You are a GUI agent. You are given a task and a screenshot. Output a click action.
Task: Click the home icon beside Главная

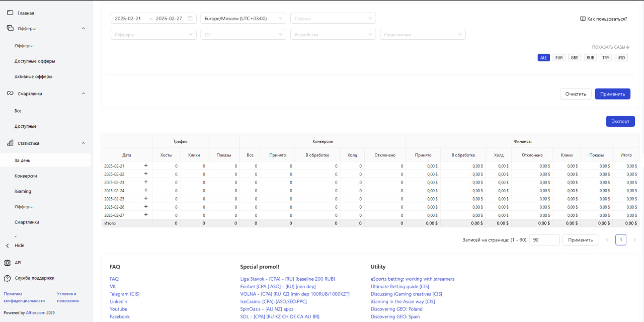pos(10,13)
